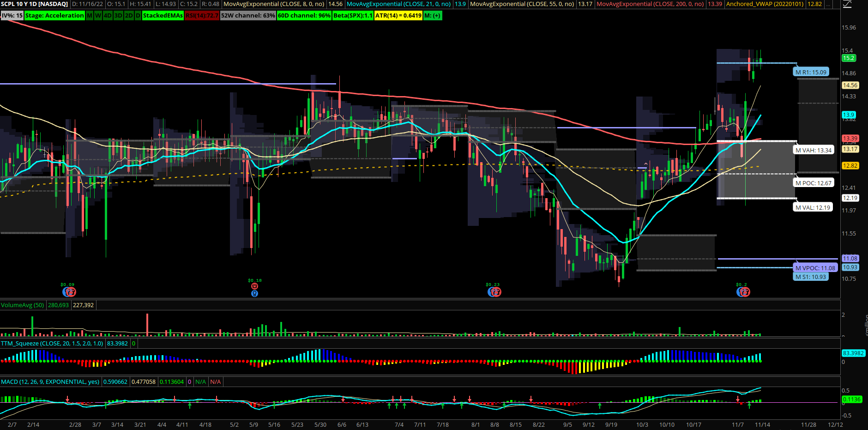
Task: Click the blue lightbulb icon below $0.18
Action: pos(254,293)
